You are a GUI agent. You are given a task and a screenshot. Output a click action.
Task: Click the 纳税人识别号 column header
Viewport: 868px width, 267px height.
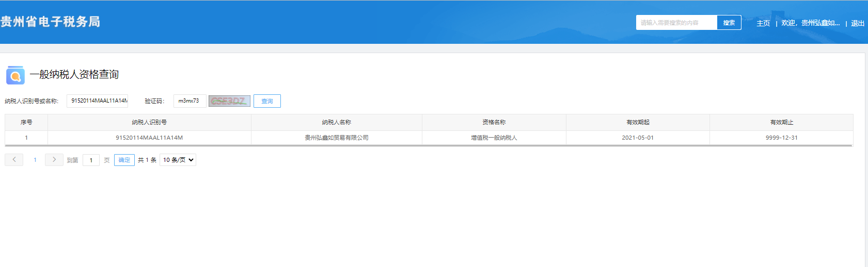pyautogui.click(x=149, y=122)
